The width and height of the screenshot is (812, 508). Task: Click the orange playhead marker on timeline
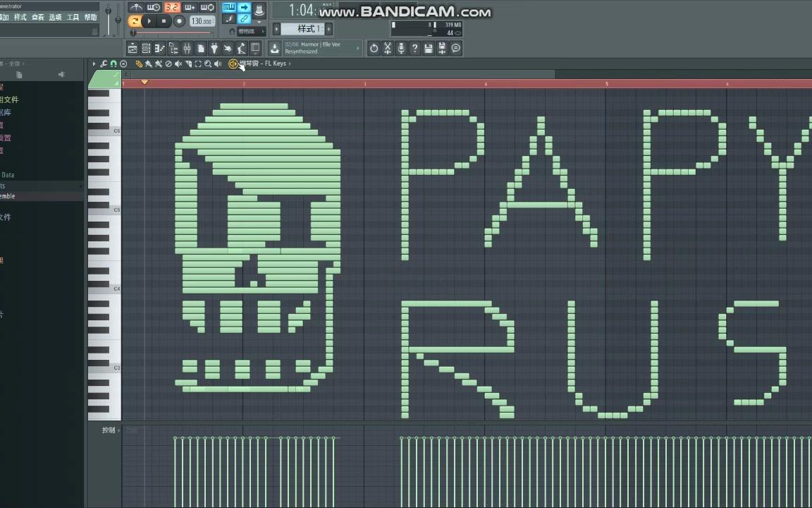click(144, 82)
